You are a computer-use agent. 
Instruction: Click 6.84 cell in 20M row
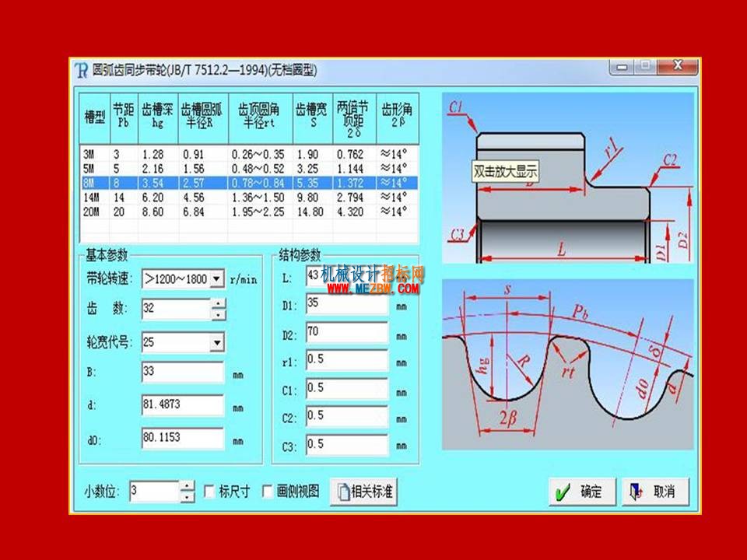[194, 212]
